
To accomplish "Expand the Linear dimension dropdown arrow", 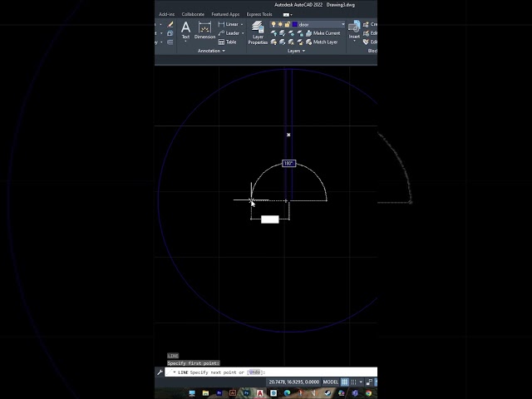I will point(242,24).
